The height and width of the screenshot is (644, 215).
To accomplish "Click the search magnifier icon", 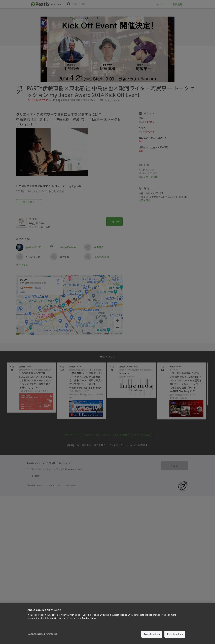I will click(68, 4).
